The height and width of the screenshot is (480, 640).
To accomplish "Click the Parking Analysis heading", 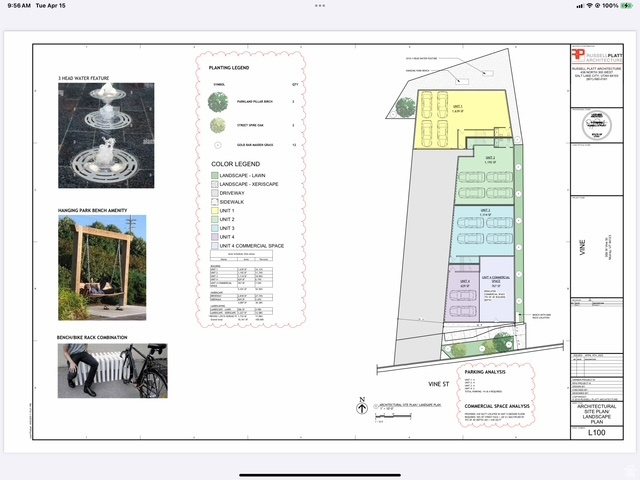I will coord(487,371).
